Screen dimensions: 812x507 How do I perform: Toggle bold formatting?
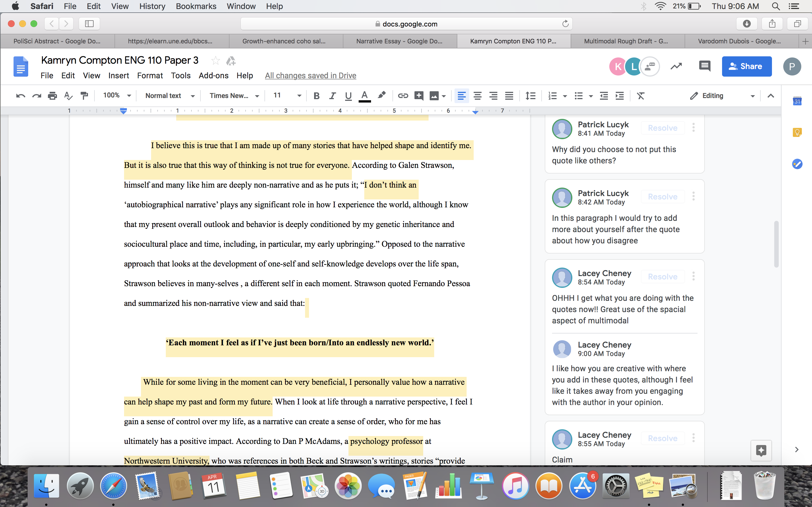(x=316, y=96)
